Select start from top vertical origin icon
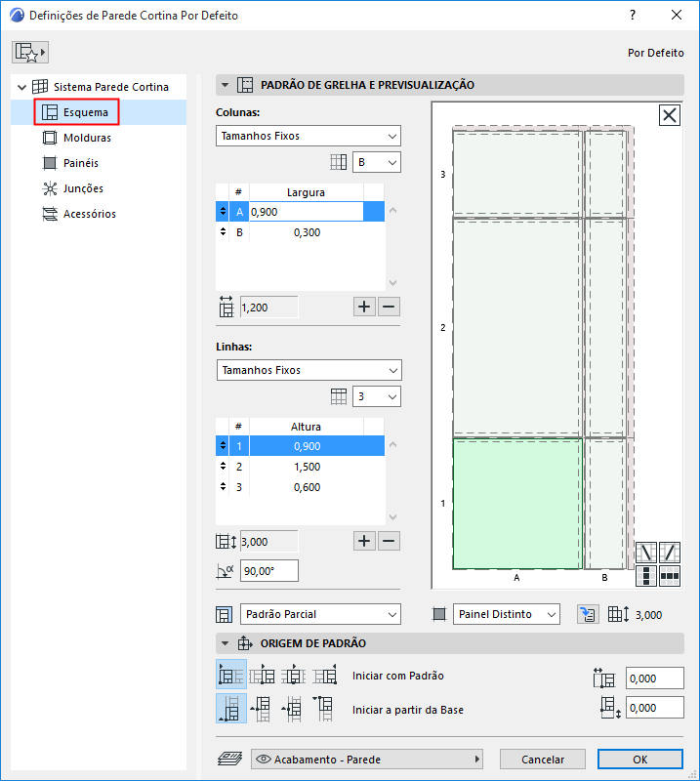This screenshot has width=700, height=781. coord(325,709)
